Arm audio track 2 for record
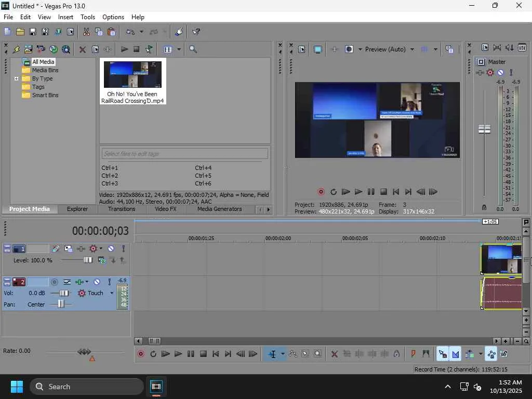Screen dimensions: 532x399 point(54,282)
